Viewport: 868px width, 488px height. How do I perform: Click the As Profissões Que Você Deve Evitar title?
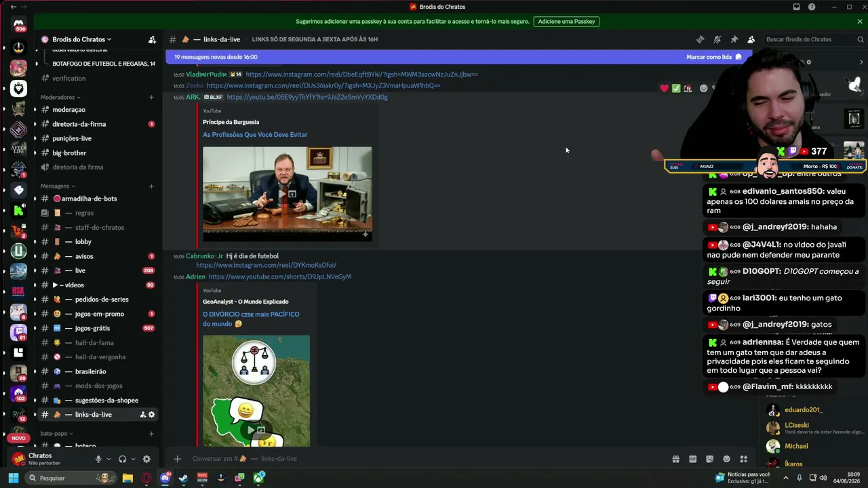tap(255, 134)
